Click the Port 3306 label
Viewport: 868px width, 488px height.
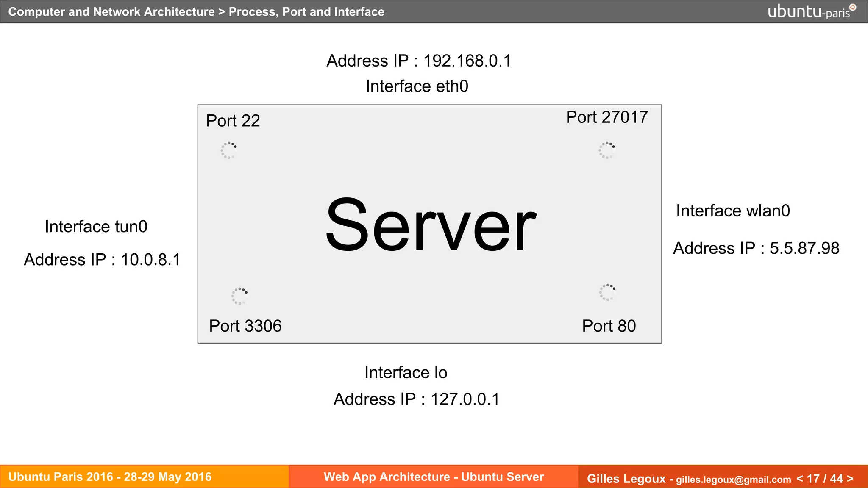point(245,326)
